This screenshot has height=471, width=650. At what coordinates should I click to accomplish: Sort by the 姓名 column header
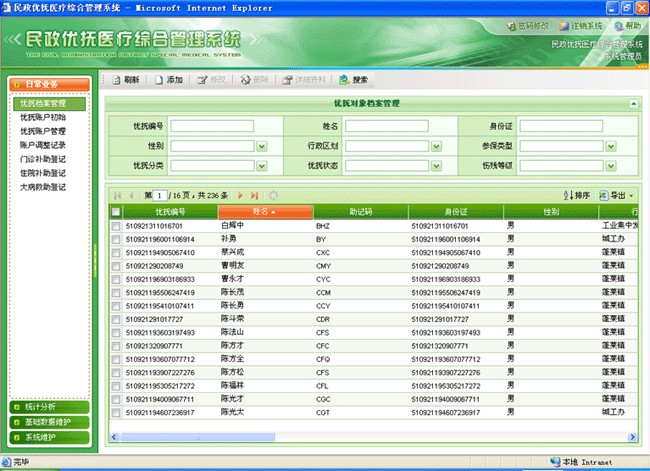pyautogui.click(x=265, y=212)
